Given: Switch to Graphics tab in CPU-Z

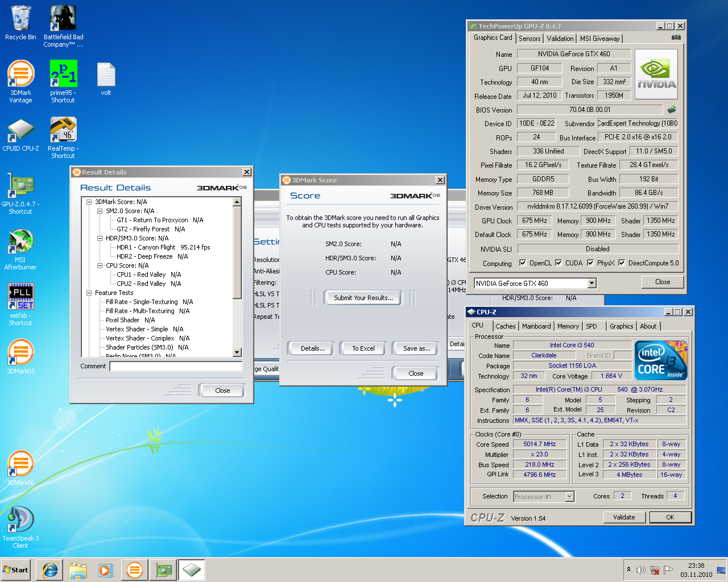Looking at the screenshot, I should 621,326.
